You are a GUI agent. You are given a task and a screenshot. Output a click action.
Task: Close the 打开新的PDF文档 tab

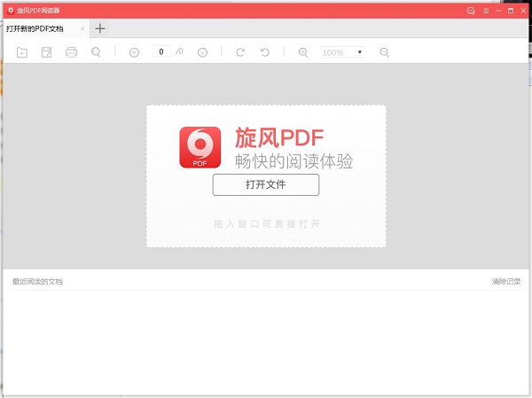point(82,29)
